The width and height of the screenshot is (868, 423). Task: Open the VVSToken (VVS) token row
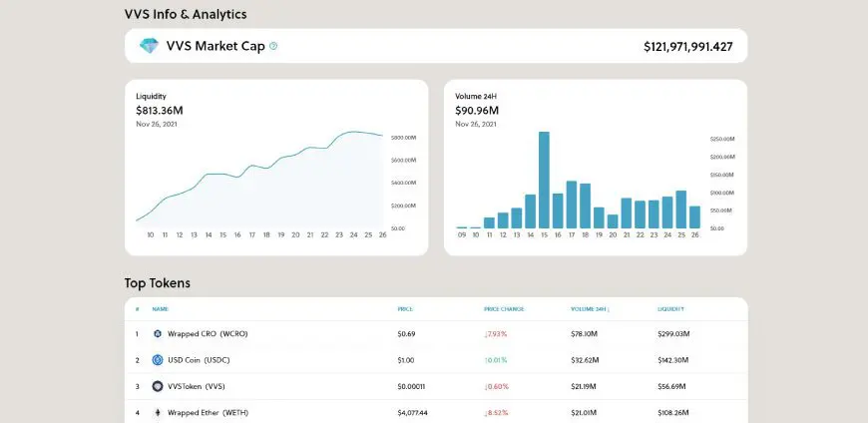pos(436,386)
